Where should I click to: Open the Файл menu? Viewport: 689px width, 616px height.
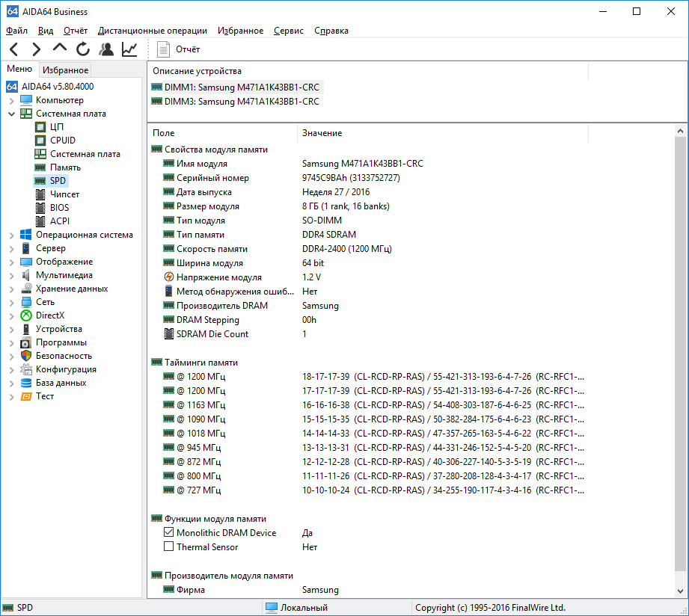pyautogui.click(x=16, y=31)
